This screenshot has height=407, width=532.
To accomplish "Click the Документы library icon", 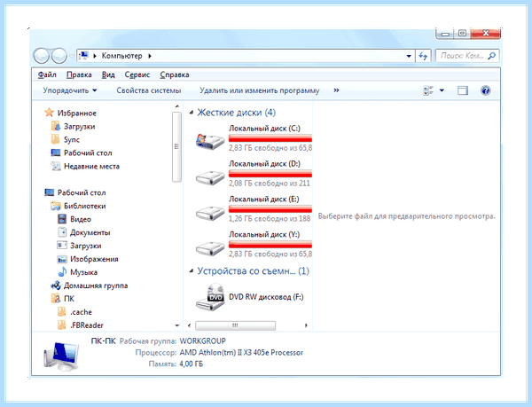I will [62, 232].
